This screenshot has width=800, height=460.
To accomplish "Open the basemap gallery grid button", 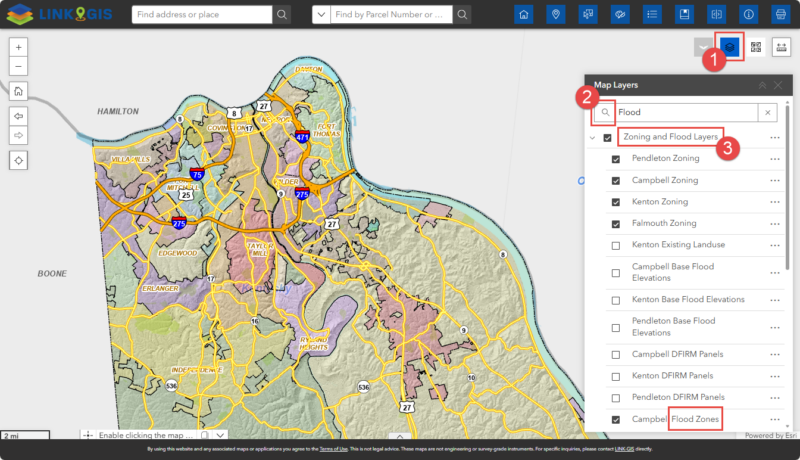I will [756, 47].
